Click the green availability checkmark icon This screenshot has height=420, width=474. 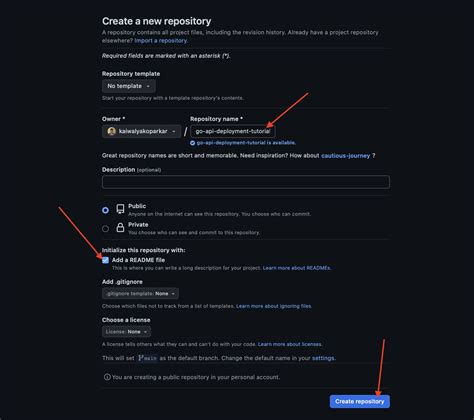192,143
